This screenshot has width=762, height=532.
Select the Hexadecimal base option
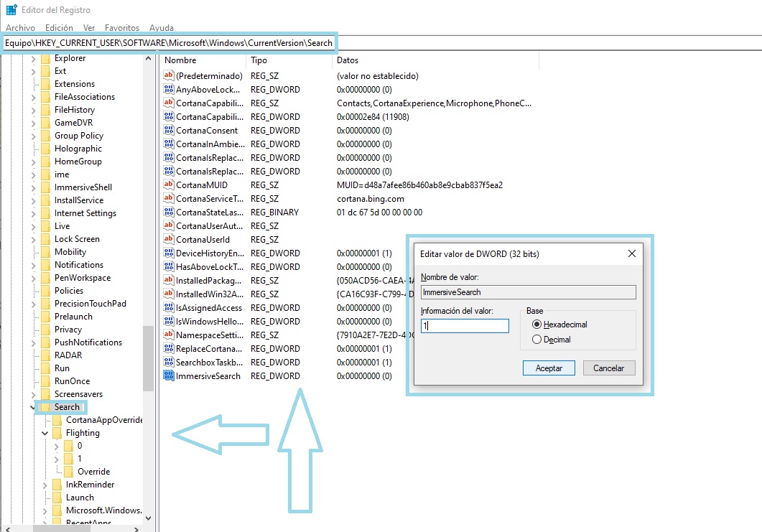coord(536,324)
